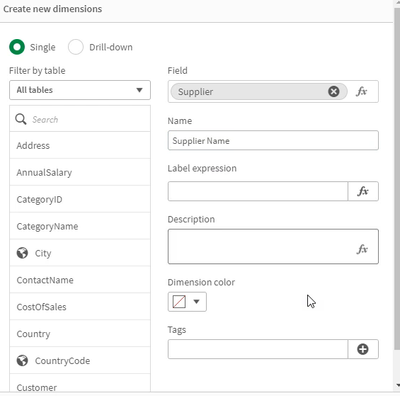
Task: Choose the AnnualSalary field from the list
Action: (x=80, y=172)
